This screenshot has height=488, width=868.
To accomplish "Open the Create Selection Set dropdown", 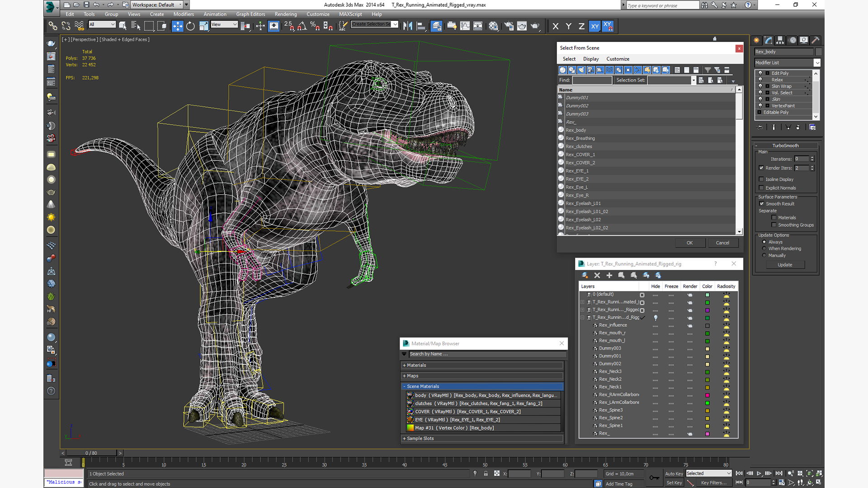I will (x=375, y=24).
